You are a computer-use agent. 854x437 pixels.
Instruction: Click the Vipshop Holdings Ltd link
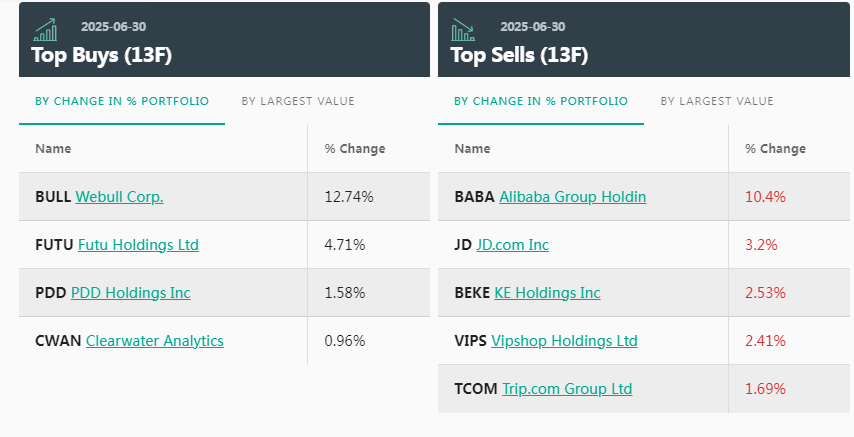pos(564,341)
